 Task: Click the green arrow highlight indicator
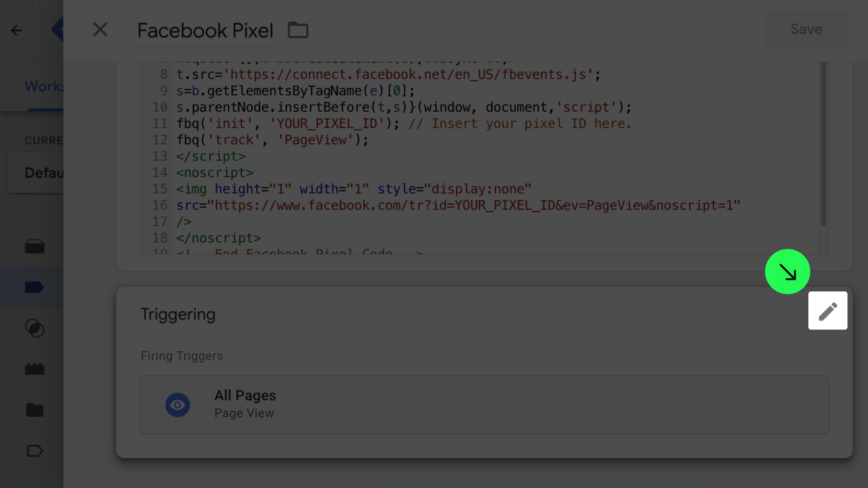tap(787, 272)
